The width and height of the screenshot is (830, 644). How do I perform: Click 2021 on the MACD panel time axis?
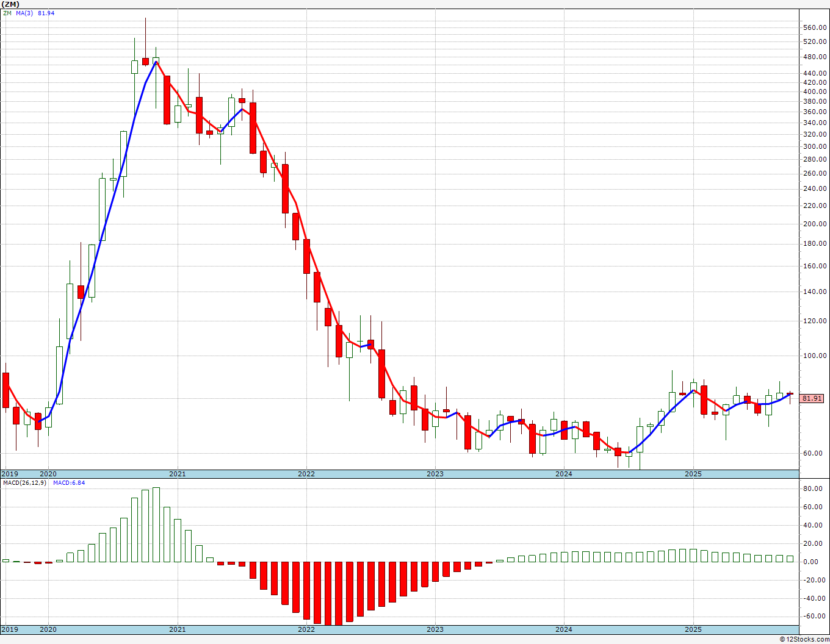178,629
